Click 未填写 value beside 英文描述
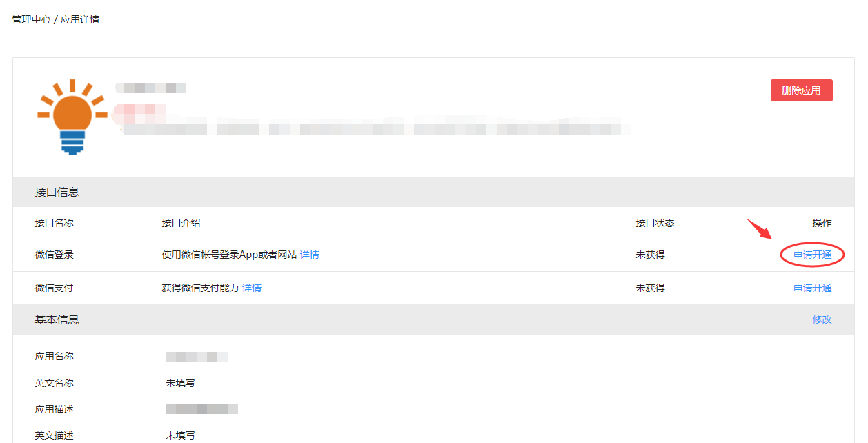 click(180, 435)
